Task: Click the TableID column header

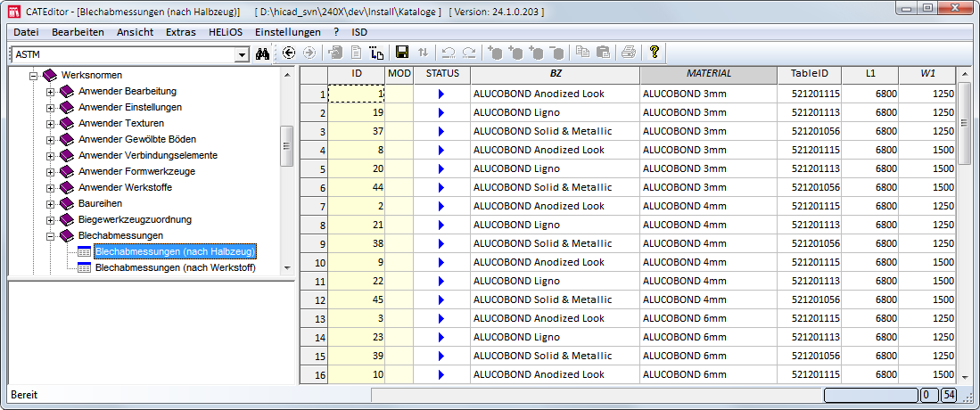Action: [x=809, y=74]
